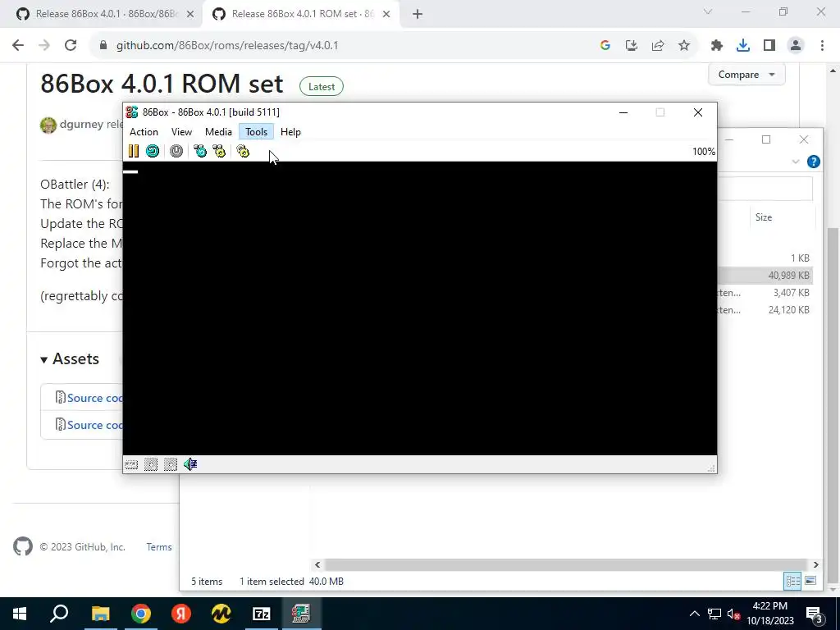Send Ctrl+Alt+Del via toolbar icon
The image size is (840, 630).
click(x=200, y=151)
